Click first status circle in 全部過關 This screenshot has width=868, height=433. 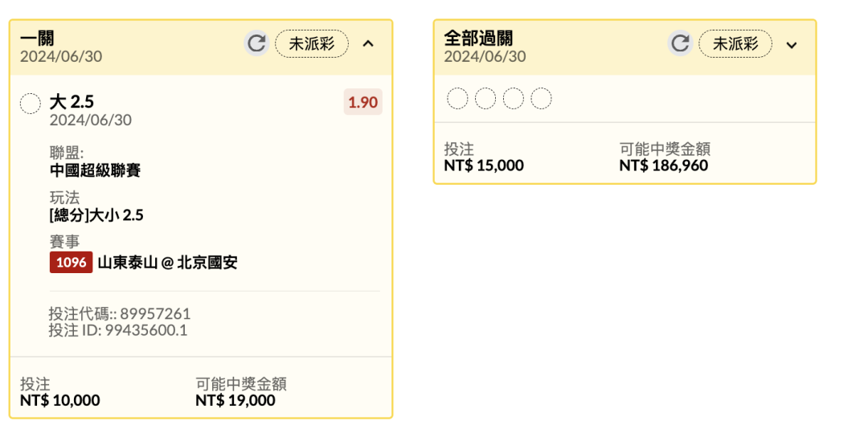(x=457, y=99)
